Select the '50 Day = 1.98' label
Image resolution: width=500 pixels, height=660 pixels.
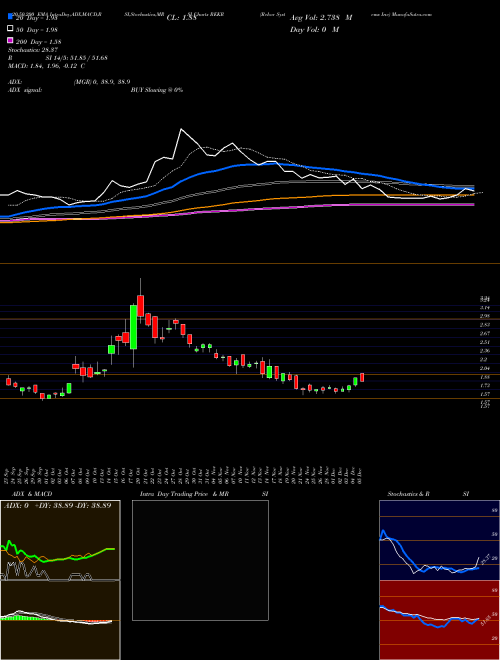(37, 29)
